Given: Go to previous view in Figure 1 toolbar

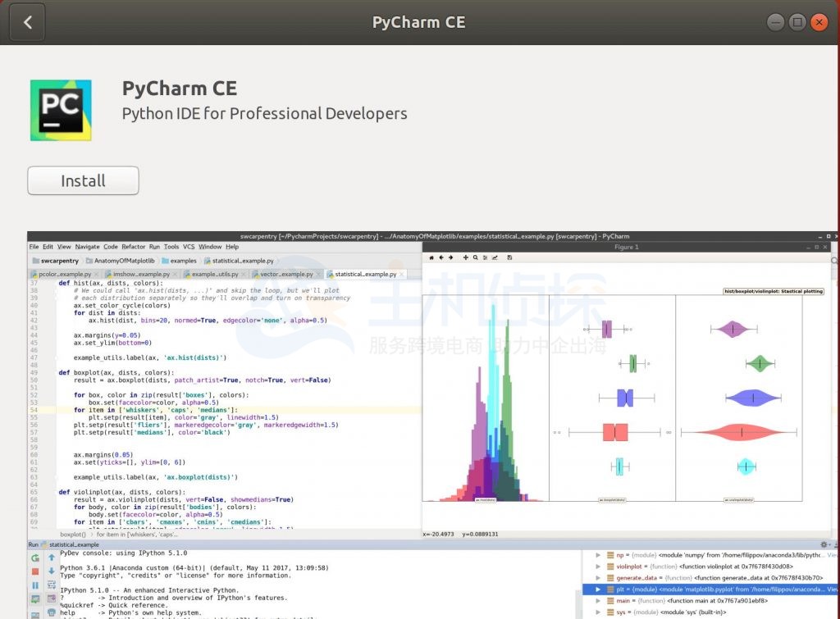Looking at the screenshot, I should (441, 257).
